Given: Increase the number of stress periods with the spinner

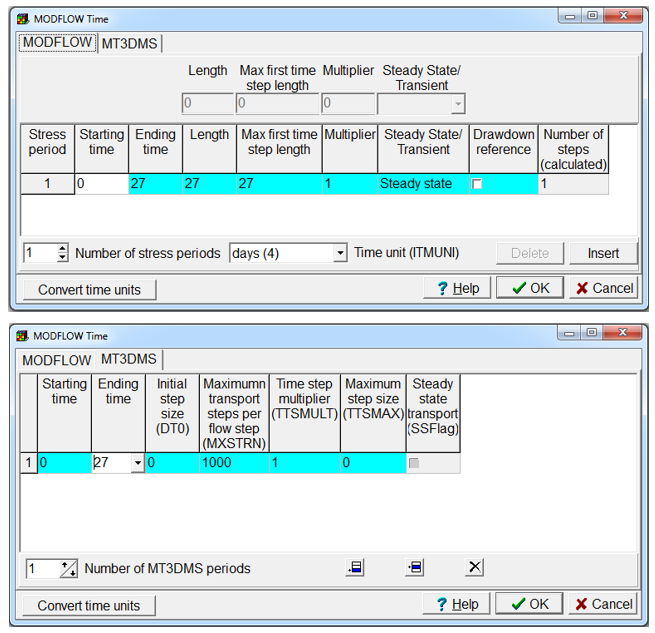Looking at the screenshot, I should (62, 248).
